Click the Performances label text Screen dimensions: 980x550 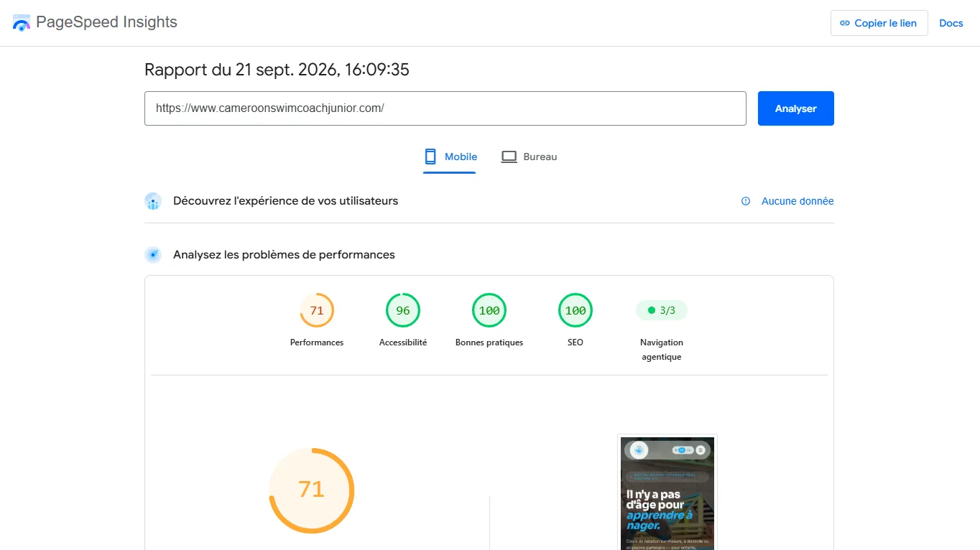point(317,342)
